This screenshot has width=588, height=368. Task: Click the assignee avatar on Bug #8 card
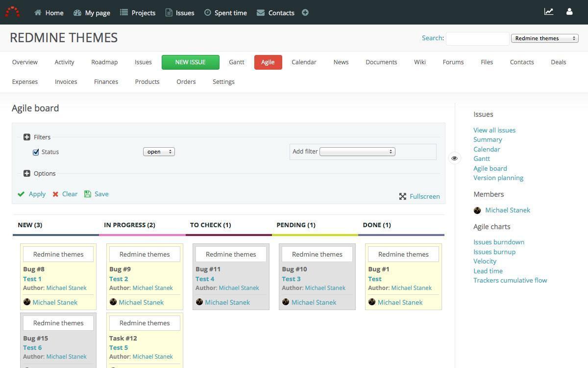(x=27, y=302)
